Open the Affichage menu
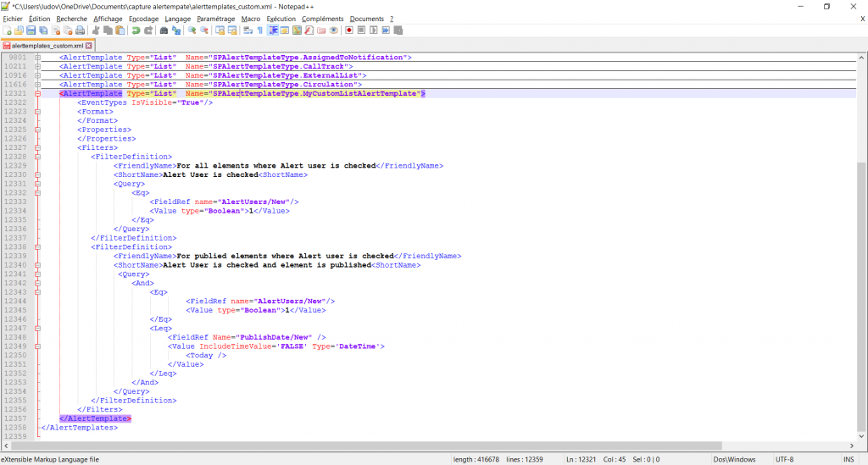Image resolution: width=868 pixels, height=465 pixels. click(108, 19)
